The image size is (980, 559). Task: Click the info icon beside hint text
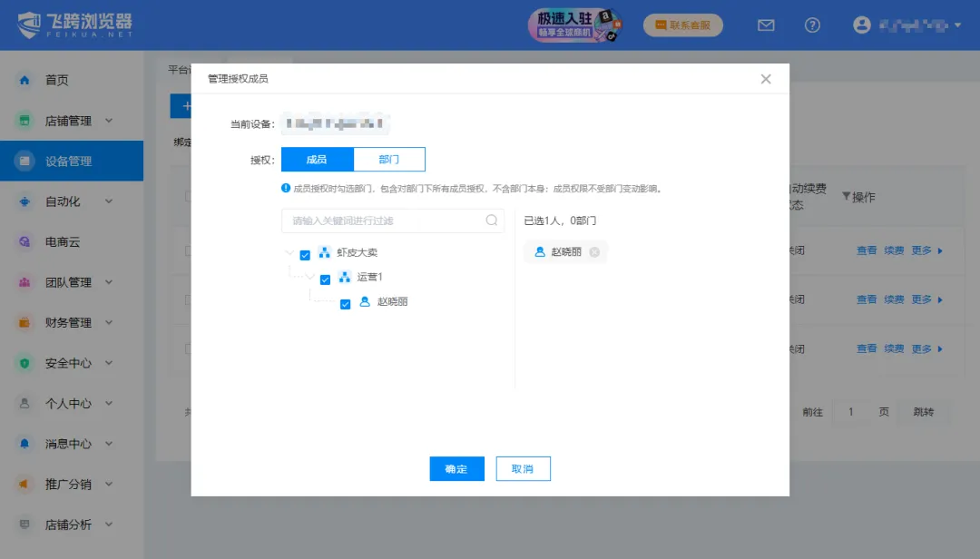pyautogui.click(x=286, y=188)
